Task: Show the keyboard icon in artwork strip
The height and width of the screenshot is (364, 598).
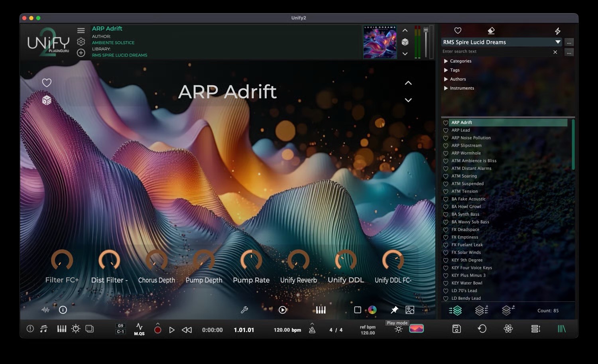Action: pyautogui.click(x=321, y=310)
